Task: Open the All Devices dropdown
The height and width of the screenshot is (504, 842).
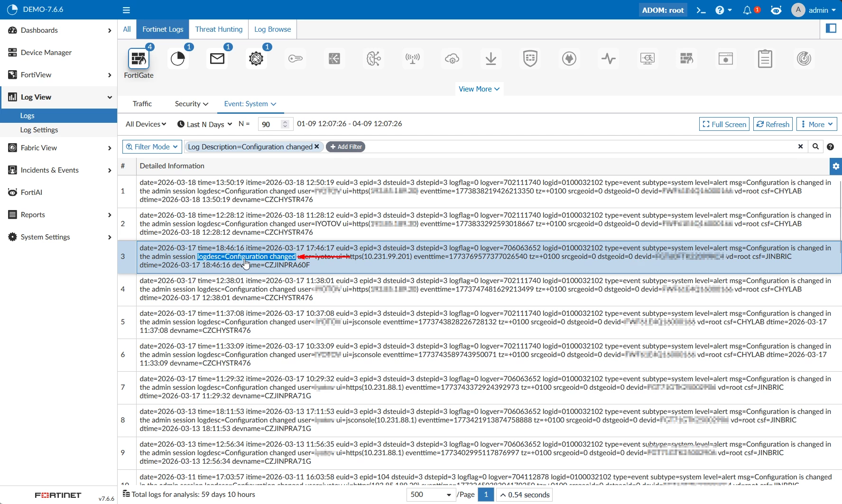Action: point(146,124)
